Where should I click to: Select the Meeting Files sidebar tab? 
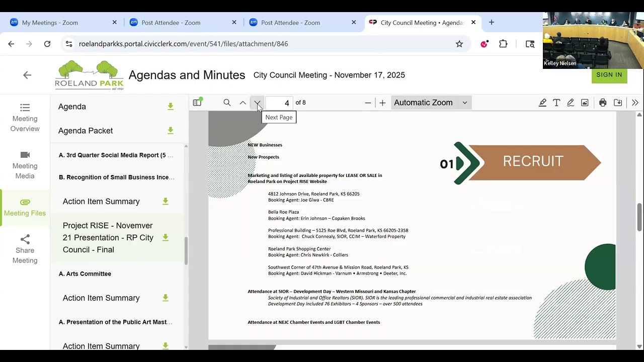pyautogui.click(x=25, y=207)
